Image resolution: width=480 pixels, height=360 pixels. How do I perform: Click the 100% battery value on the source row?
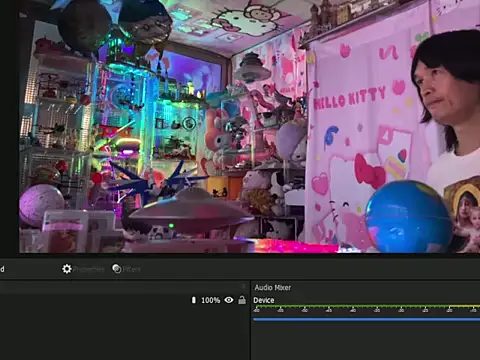[x=210, y=300]
